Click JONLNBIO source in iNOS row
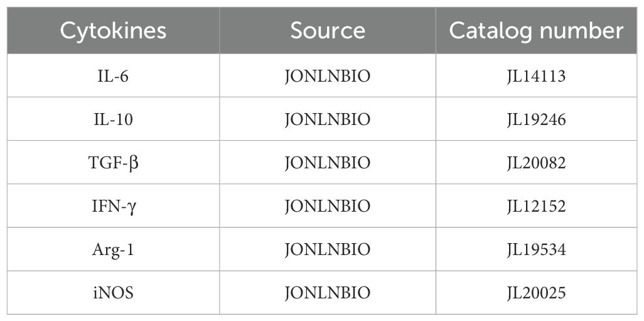644x321 pixels. tap(327, 293)
